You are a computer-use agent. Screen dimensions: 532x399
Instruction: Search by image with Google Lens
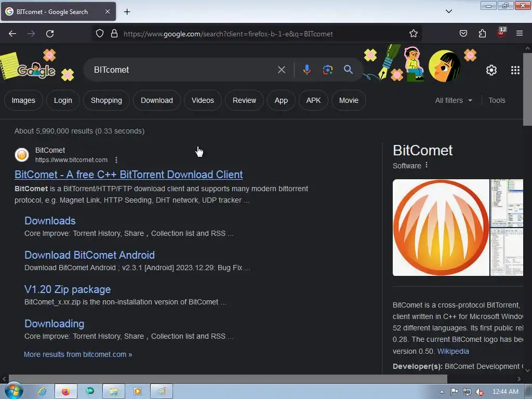click(x=327, y=70)
